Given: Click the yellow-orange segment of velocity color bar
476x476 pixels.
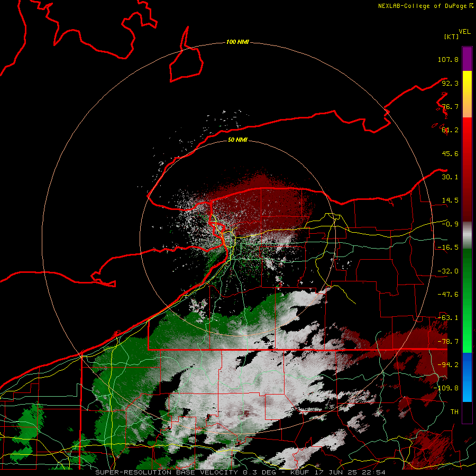Looking at the screenshot, I should click(467, 94).
